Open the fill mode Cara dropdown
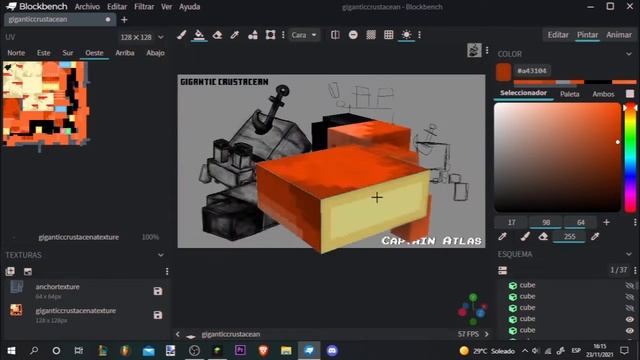The image size is (640, 360). (304, 35)
